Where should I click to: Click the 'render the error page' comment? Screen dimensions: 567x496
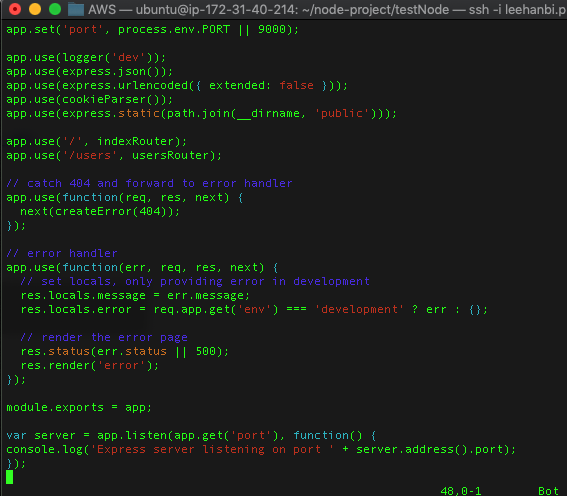coord(104,337)
